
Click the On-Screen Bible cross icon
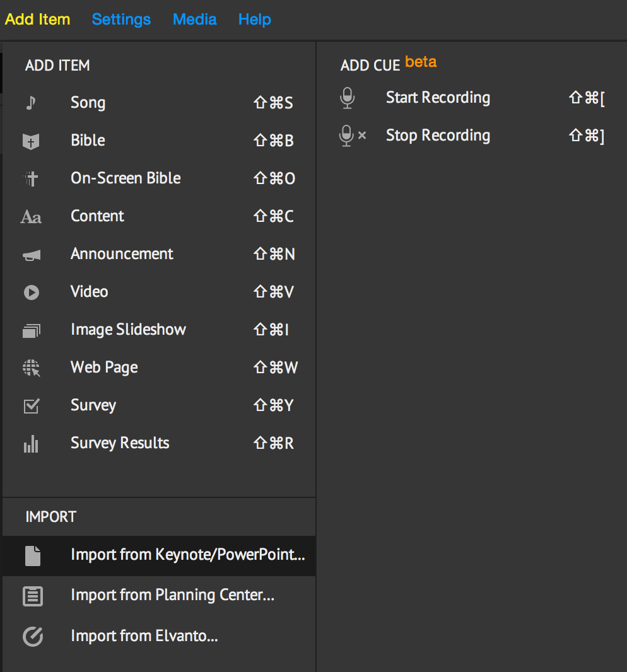pos(31,178)
